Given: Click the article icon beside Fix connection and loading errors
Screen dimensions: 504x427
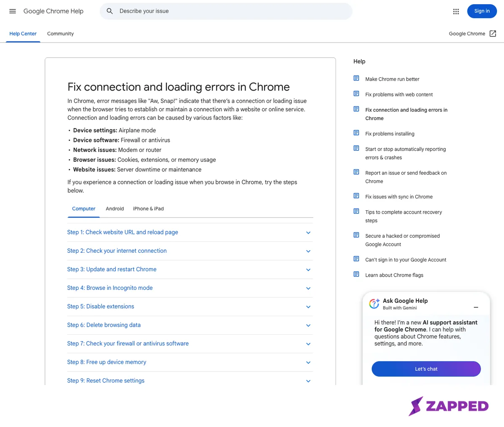Looking at the screenshot, I should click(x=356, y=109).
